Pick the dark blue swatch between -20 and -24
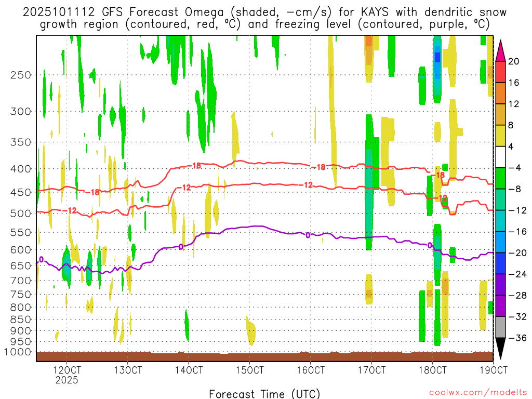 click(501, 263)
